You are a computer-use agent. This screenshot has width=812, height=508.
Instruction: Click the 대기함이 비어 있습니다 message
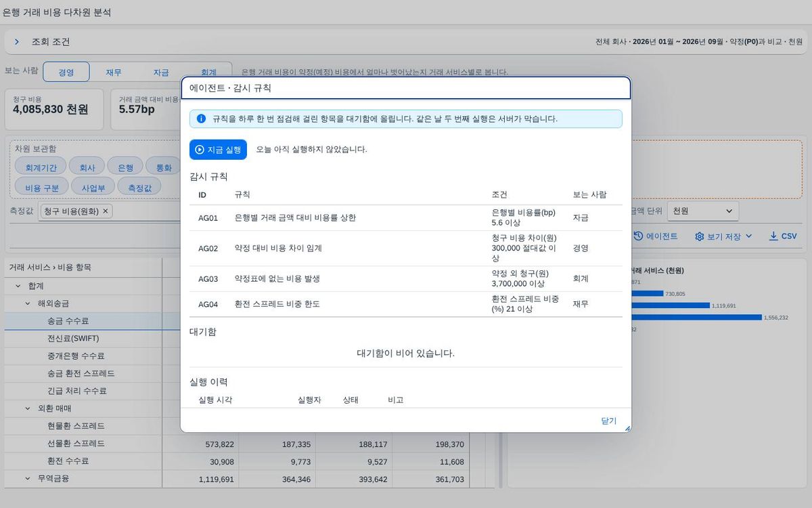406,354
